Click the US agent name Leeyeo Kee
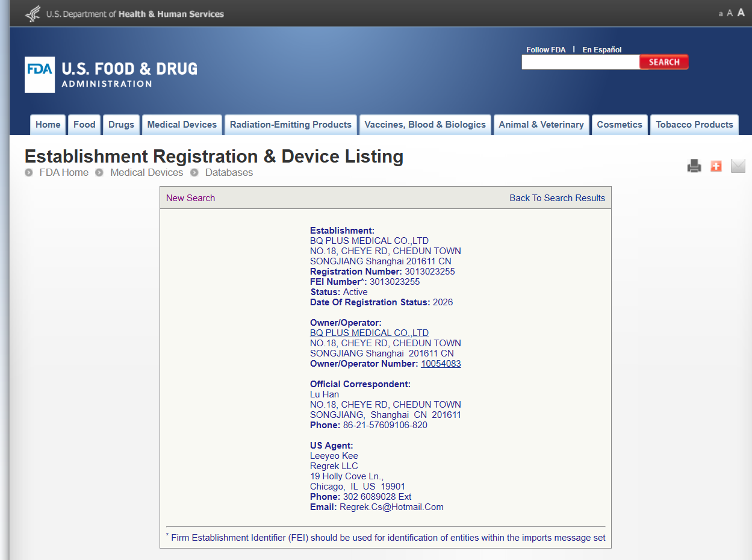The height and width of the screenshot is (560, 752). [334, 456]
